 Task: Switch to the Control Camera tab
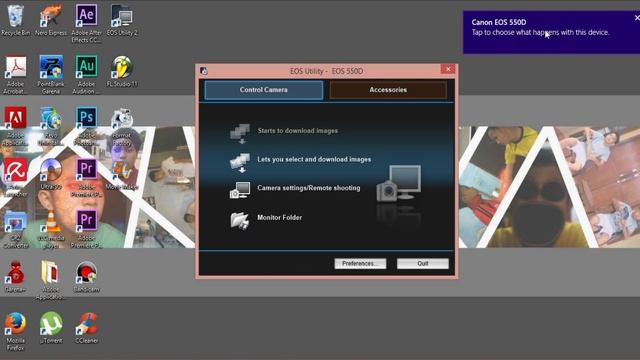[264, 90]
